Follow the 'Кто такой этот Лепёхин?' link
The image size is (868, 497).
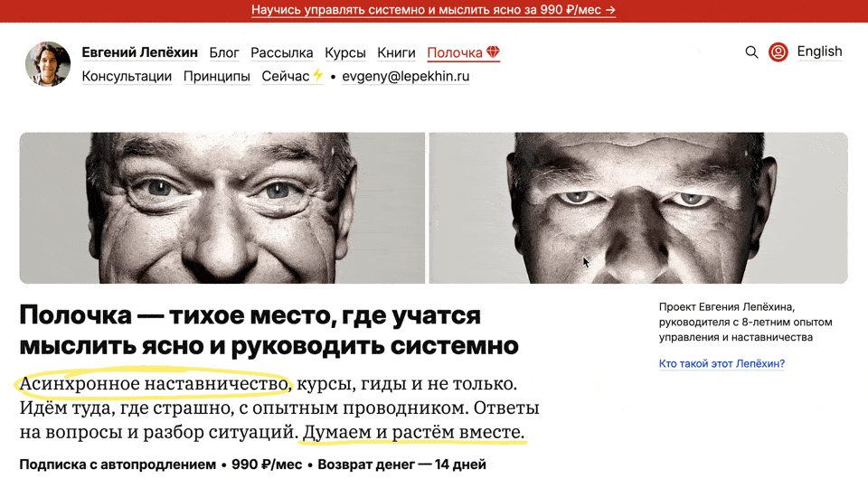coord(722,363)
